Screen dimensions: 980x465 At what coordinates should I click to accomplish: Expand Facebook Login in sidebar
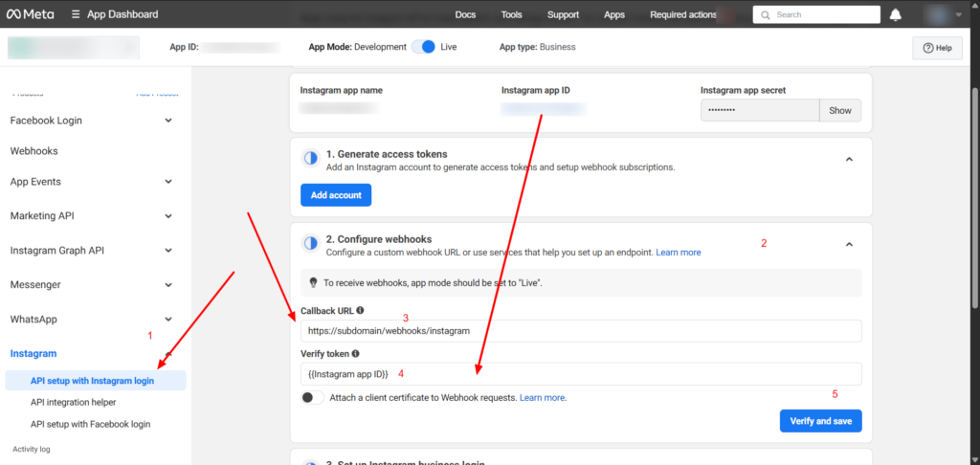point(168,121)
